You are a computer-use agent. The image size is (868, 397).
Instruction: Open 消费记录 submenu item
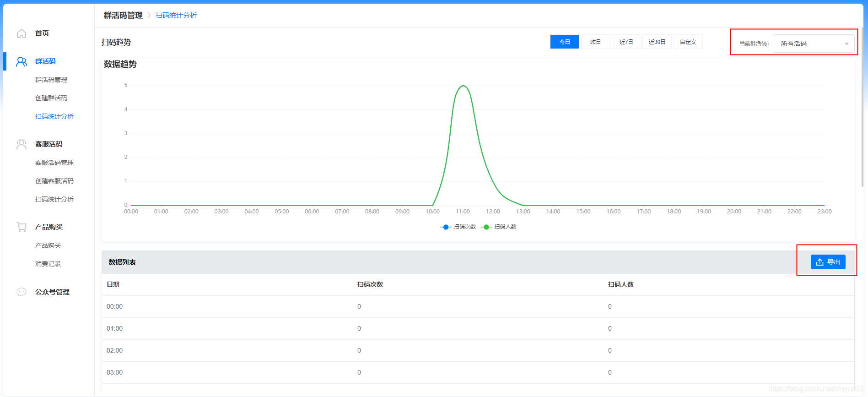point(48,264)
